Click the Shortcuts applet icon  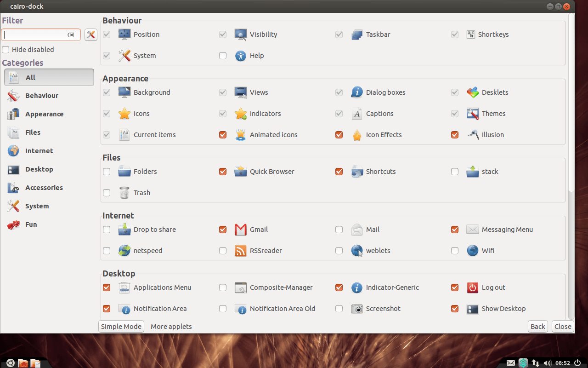(x=357, y=172)
